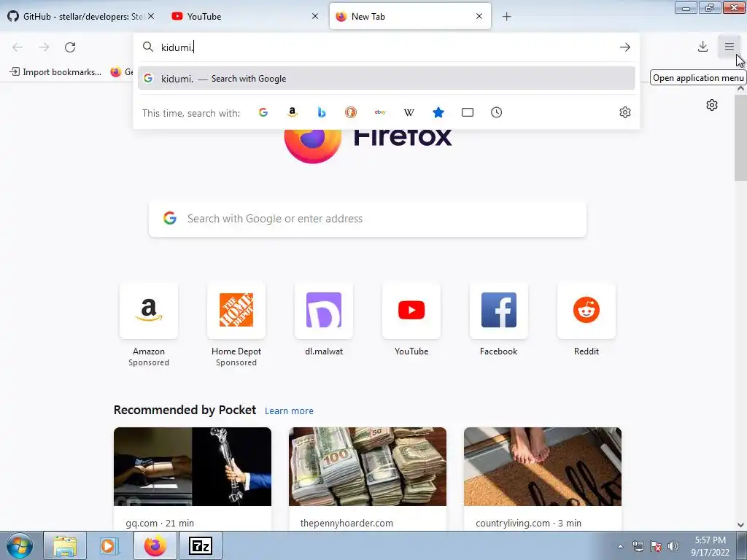Show hidden system tray icons arrow
747x560 pixels.
pyautogui.click(x=620, y=546)
